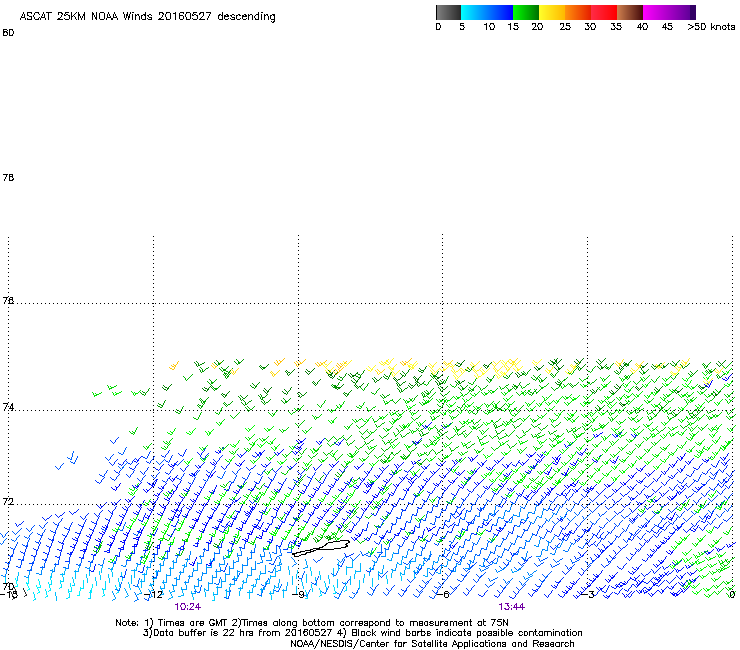Click the NOAA/NESDIS Center for Satellite Applications credit
The width and height of the screenshot is (740, 650).
[432, 643]
